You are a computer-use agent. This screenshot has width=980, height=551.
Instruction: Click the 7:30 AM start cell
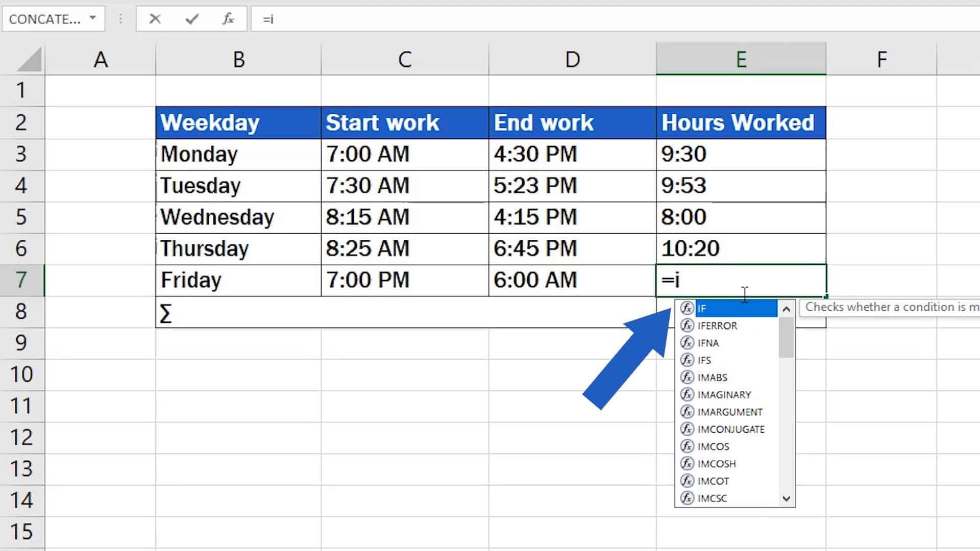pos(405,186)
